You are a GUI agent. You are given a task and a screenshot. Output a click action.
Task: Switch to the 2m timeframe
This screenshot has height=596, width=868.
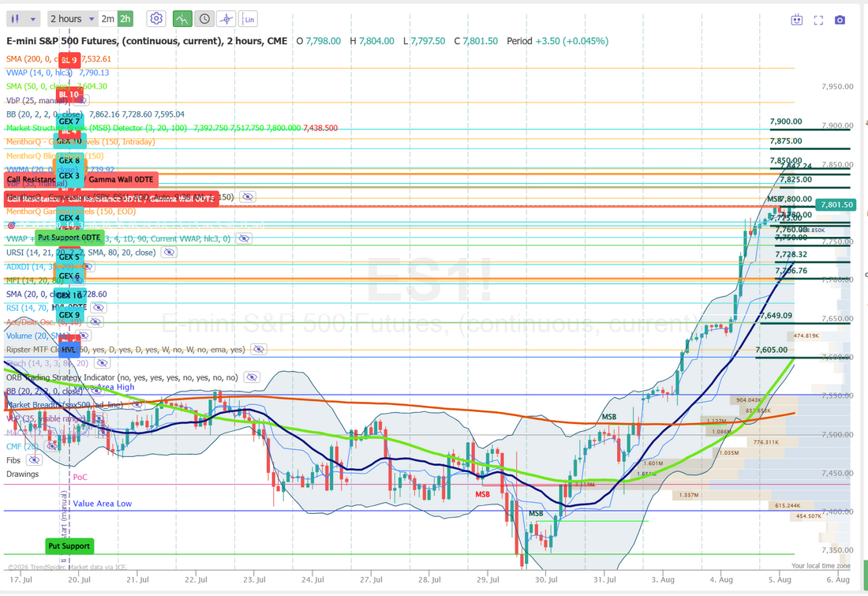[x=107, y=19]
